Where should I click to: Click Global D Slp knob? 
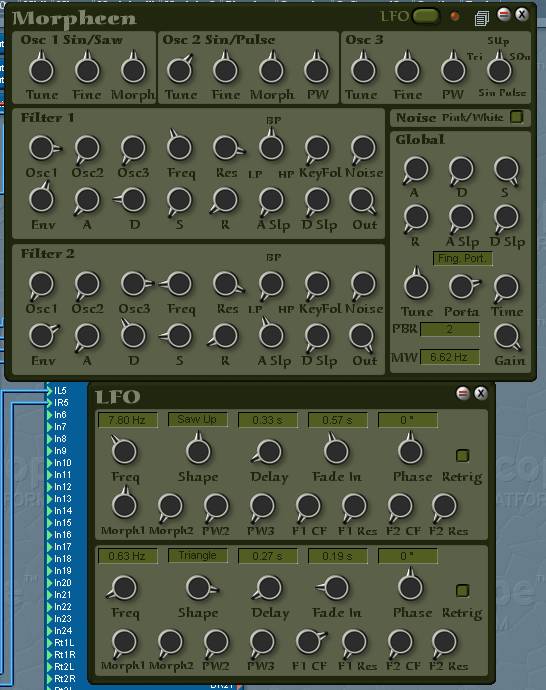coord(506,217)
